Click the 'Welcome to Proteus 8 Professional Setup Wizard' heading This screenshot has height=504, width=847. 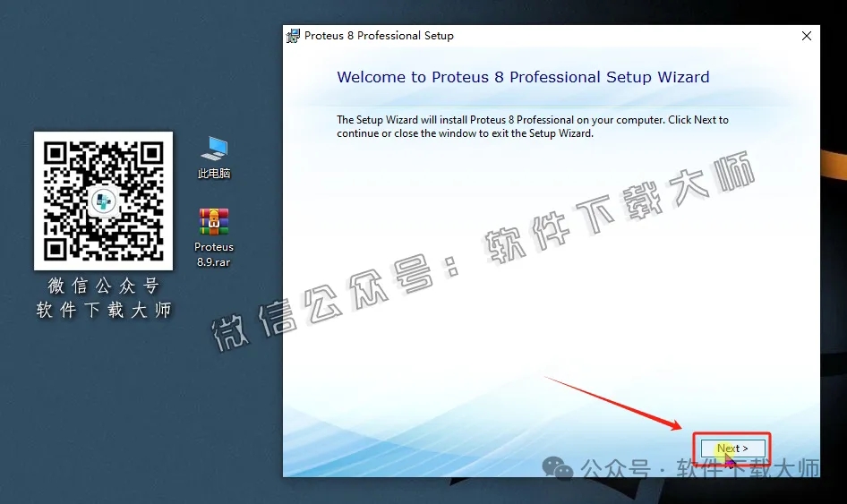click(523, 77)
